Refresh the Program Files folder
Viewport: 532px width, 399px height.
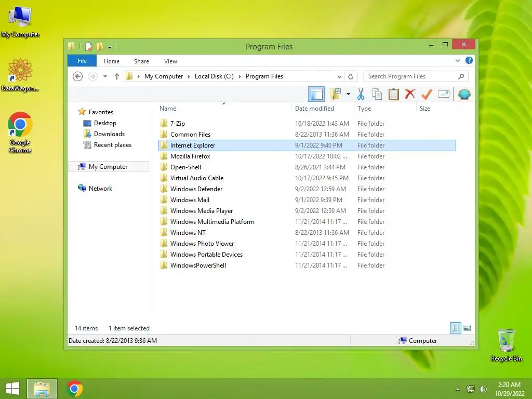(x=351, y=76)
